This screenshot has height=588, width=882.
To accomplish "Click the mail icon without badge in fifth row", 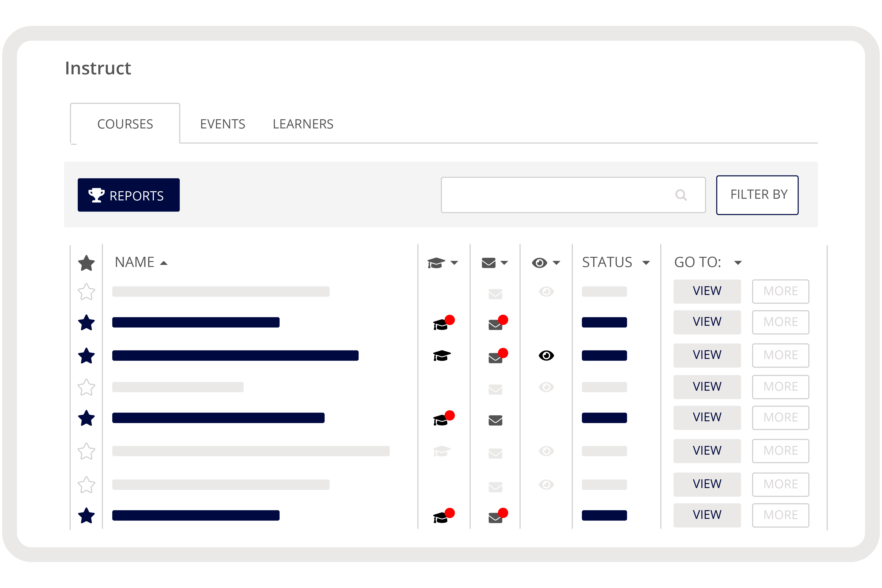I will 495,420.
